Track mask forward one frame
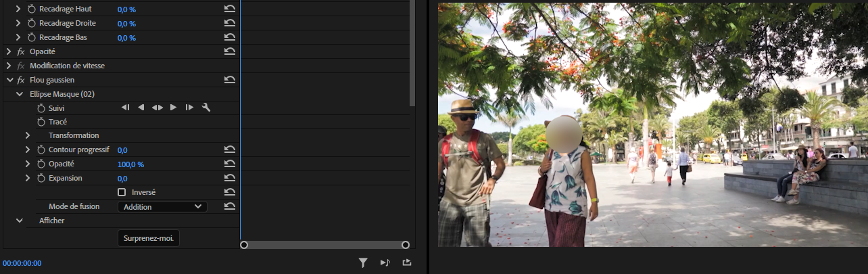Screen dimensions: 868x274 [x=189, y=108]
